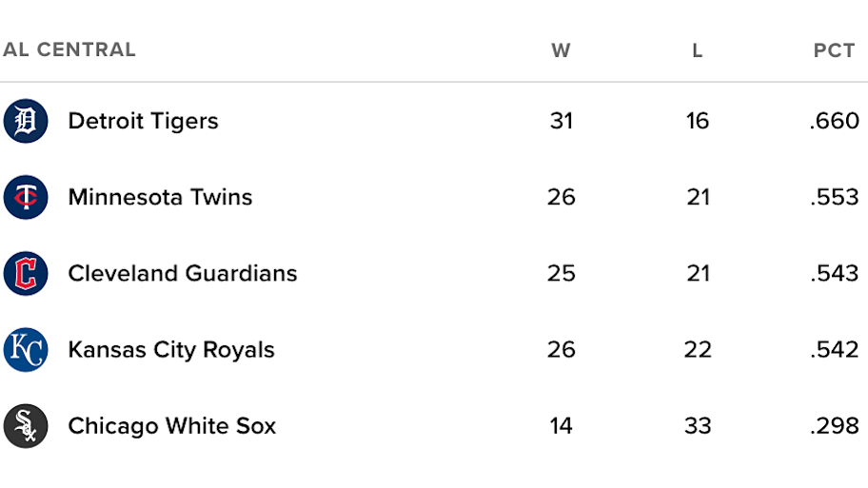
Task: Open the Cleveland Guardians team link
Action: 183,273
